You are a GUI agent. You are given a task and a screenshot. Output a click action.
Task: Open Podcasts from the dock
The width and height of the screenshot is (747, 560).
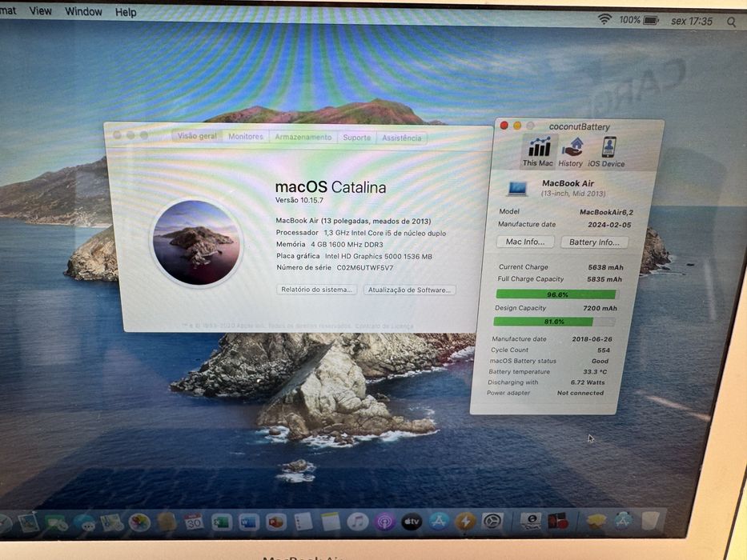(x=384, y=522)
